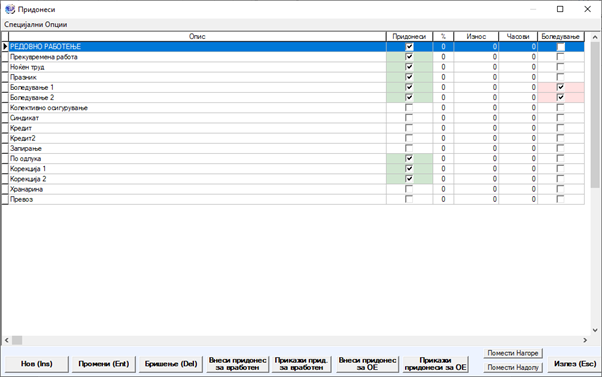Click Внеси придонес за вработен button

point(238,364)
